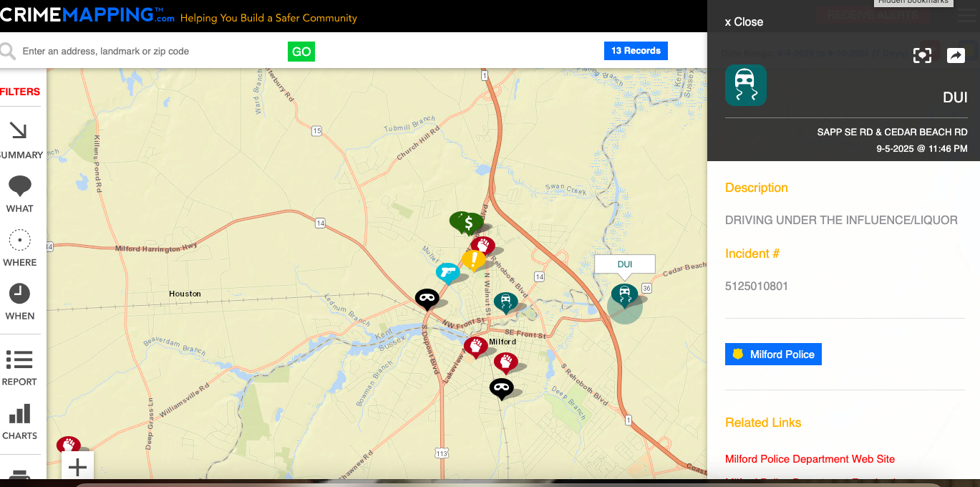Click the yellow exclamation mark marker
Screen dimensions: 980x487
(473, 259)
